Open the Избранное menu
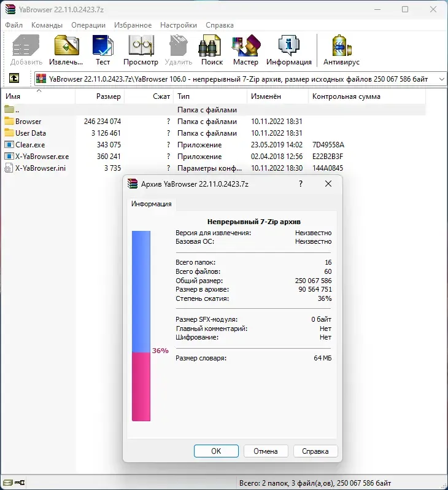This screenshot has height=490, width=448. click(133, 25)
